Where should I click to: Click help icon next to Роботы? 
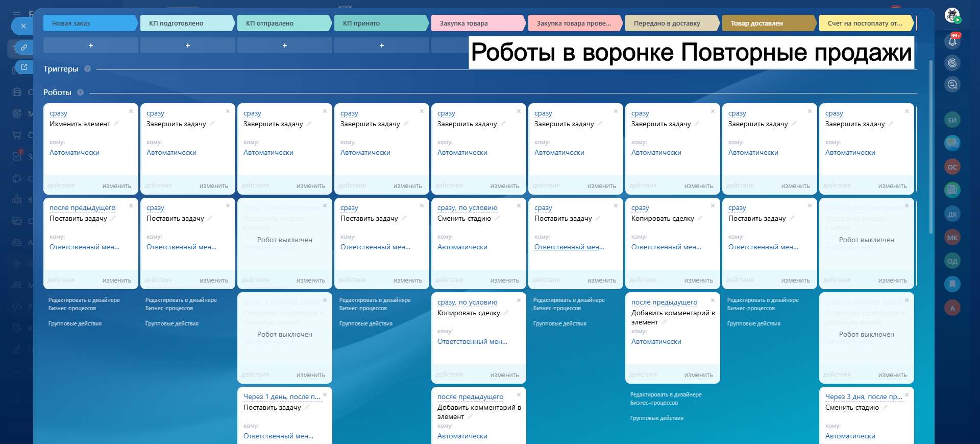[80, 92]
